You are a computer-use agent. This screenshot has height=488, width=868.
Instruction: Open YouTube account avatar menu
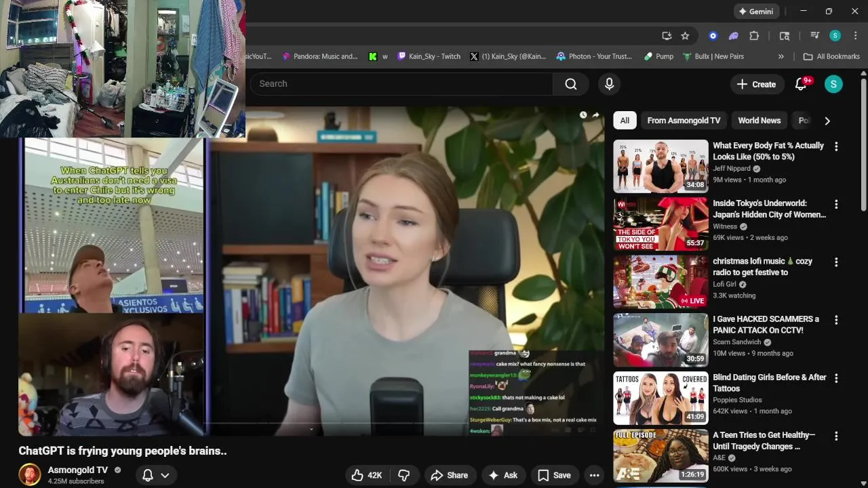833,84
